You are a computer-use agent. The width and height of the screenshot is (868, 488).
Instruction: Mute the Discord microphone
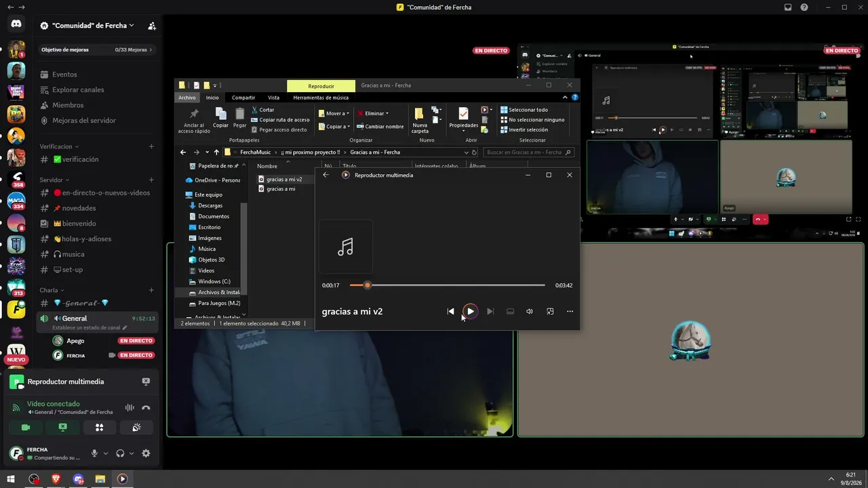pos(95,453)
